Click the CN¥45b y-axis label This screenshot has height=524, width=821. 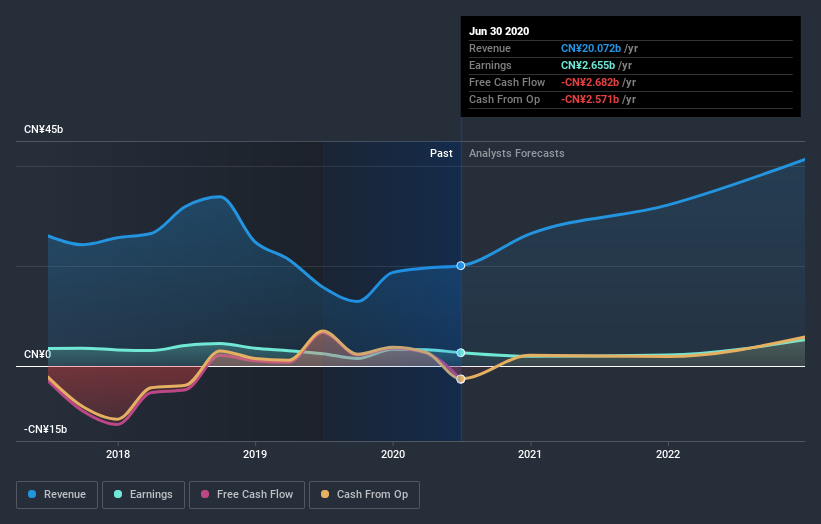43,129
